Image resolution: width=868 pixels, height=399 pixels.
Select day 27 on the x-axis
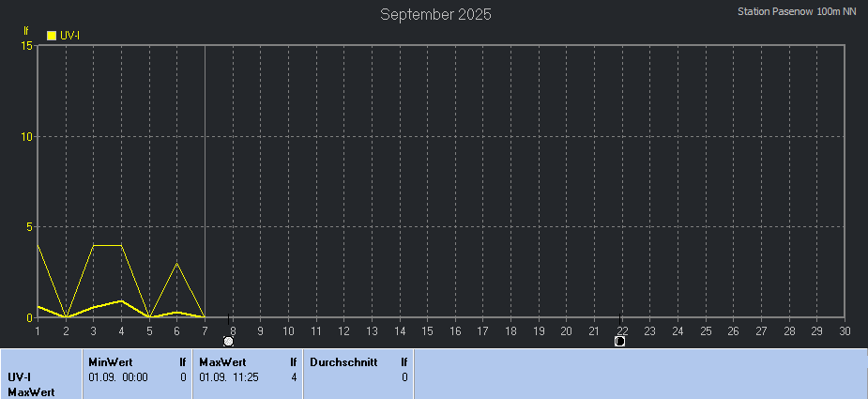pos(761,330)
